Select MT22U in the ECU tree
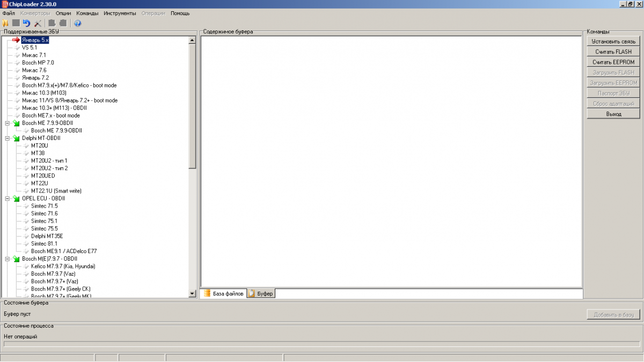This screenshot has width=644, height=362. coord(39,183)
